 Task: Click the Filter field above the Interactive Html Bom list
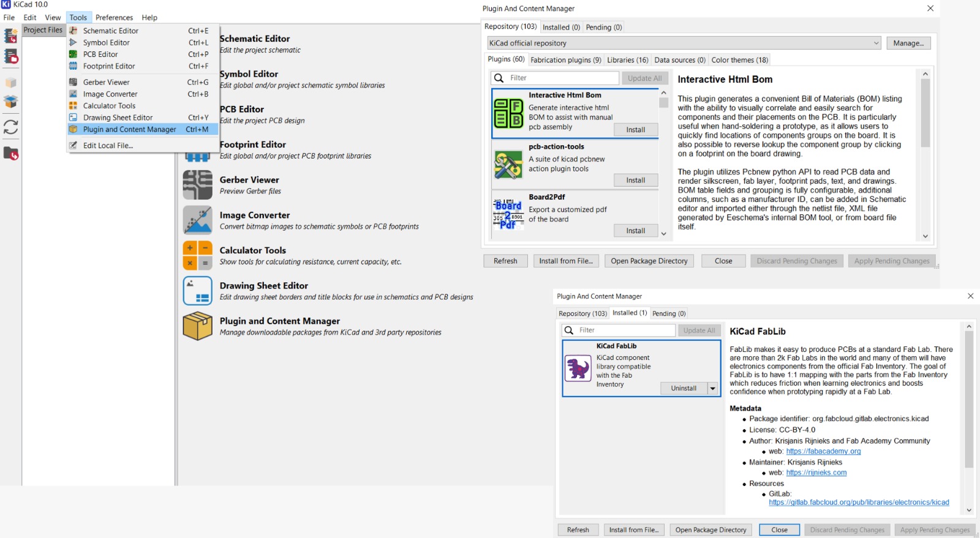coord(555,78)
